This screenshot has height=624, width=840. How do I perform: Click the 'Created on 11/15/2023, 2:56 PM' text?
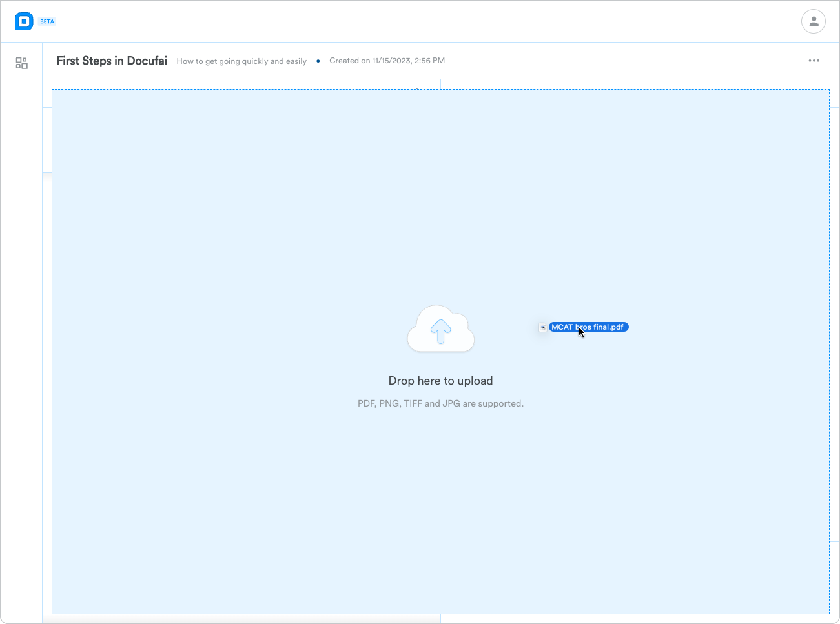click(387, 61)
